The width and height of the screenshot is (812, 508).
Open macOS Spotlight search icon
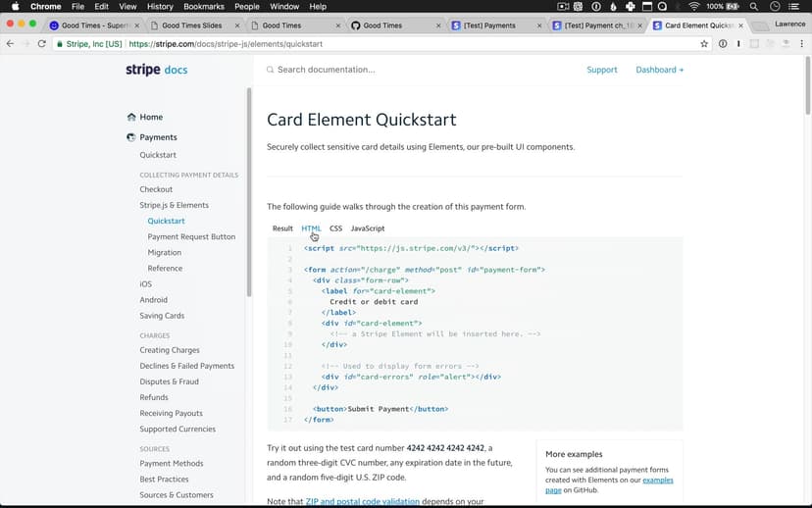pyautogui.click(x=753, y=7)
